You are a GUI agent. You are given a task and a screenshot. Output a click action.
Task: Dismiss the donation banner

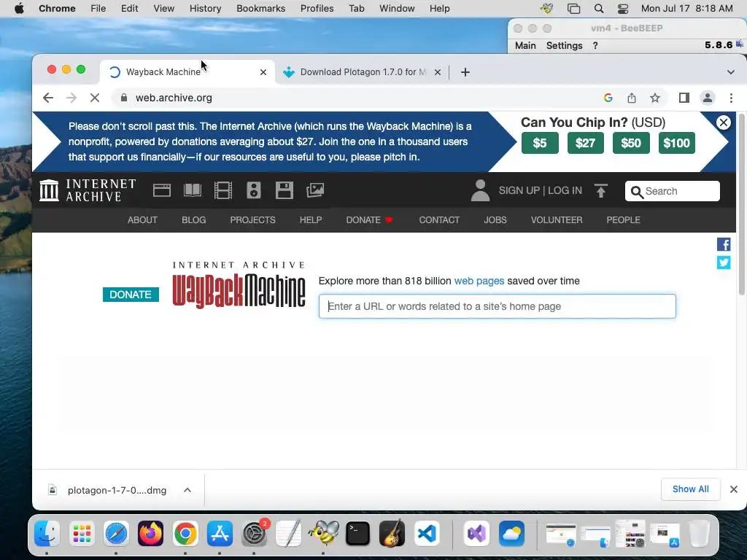click(723, 122)
